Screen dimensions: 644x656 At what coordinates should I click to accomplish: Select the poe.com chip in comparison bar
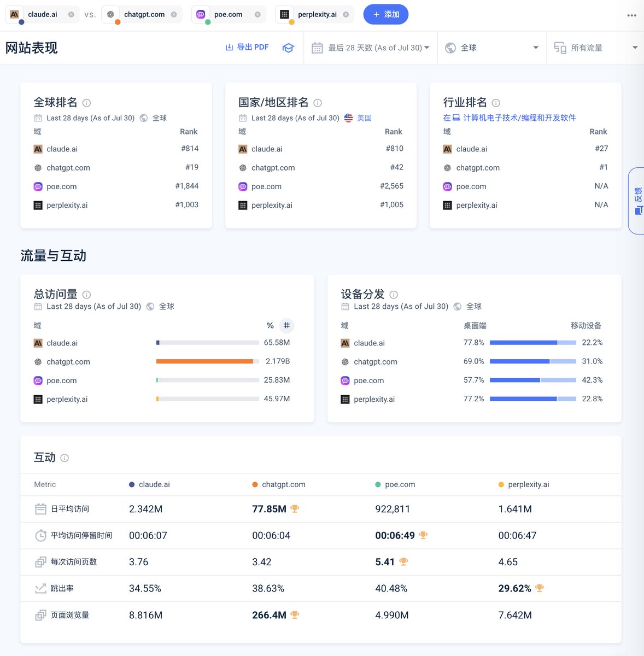tap(228, 15)
